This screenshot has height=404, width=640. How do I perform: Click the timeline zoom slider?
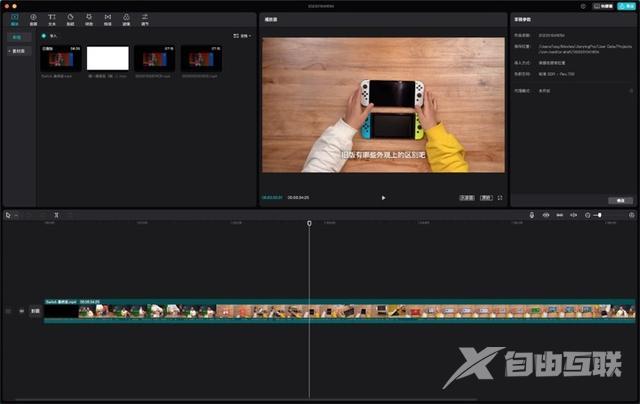600,215
